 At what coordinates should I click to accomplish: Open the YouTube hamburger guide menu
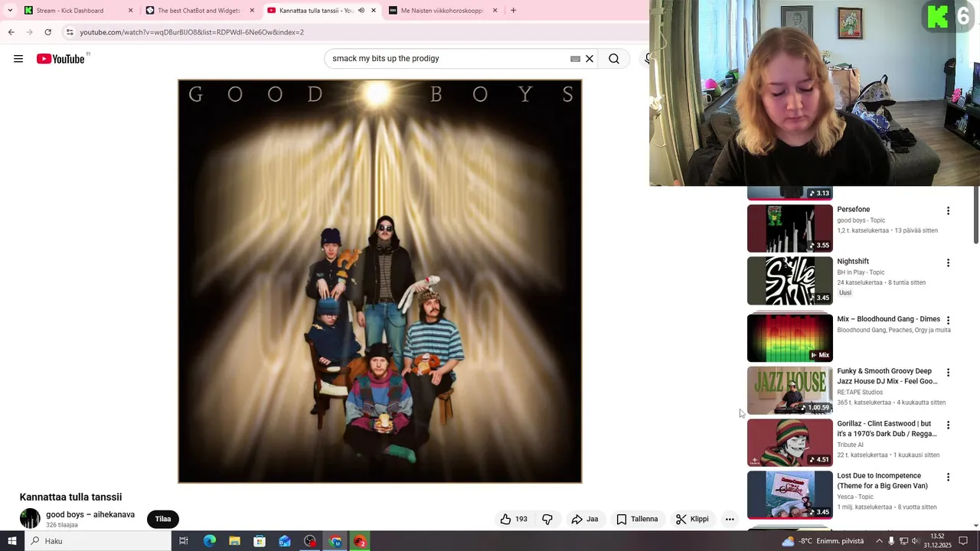coord(18,59)
